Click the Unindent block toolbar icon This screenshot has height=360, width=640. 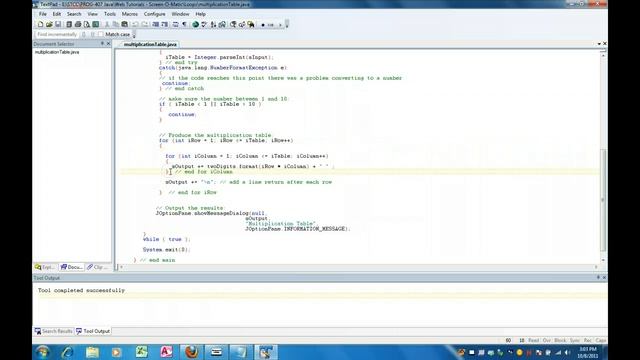click(x=164, y=24)
